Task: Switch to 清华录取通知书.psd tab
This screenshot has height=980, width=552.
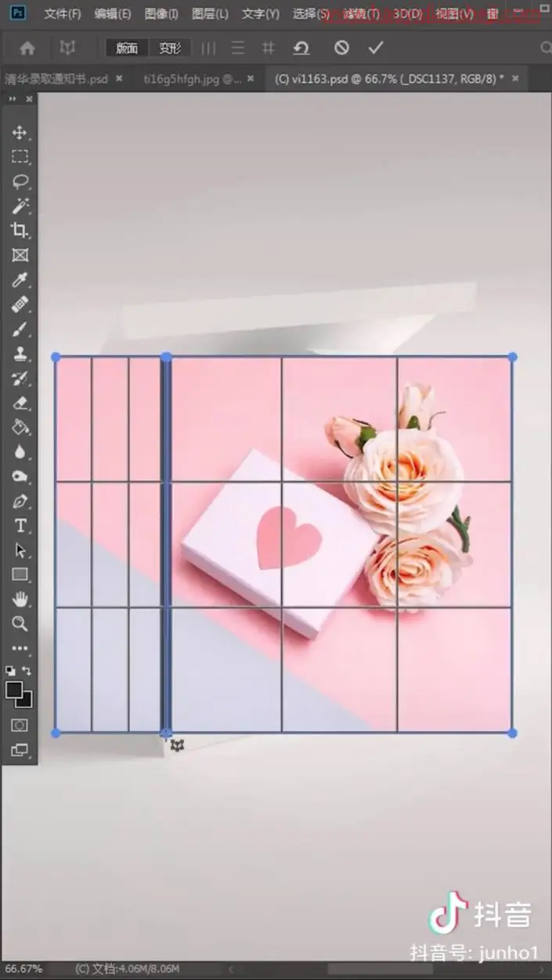Action: tap(56, 79)
